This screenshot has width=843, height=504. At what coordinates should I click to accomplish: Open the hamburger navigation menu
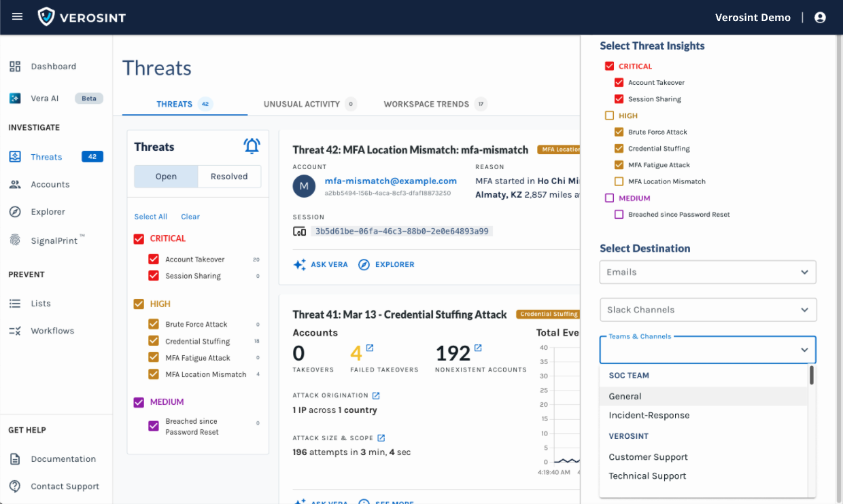pyautogui.click(x=18, y=17)
